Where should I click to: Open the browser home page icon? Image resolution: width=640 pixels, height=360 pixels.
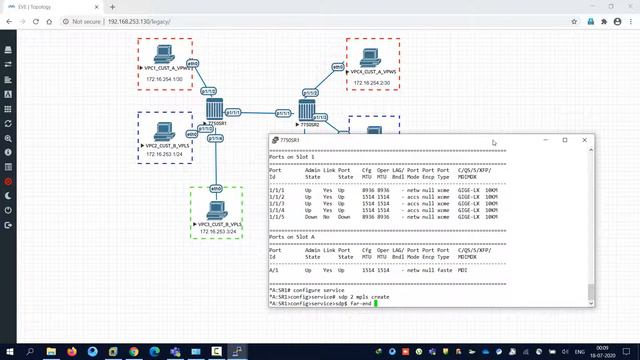(49, 22)
